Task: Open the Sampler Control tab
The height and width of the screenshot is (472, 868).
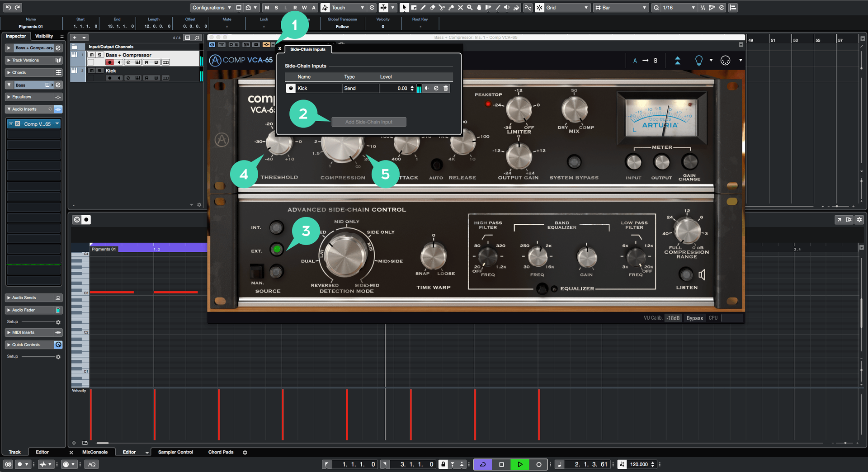Action: click(175, 452)
